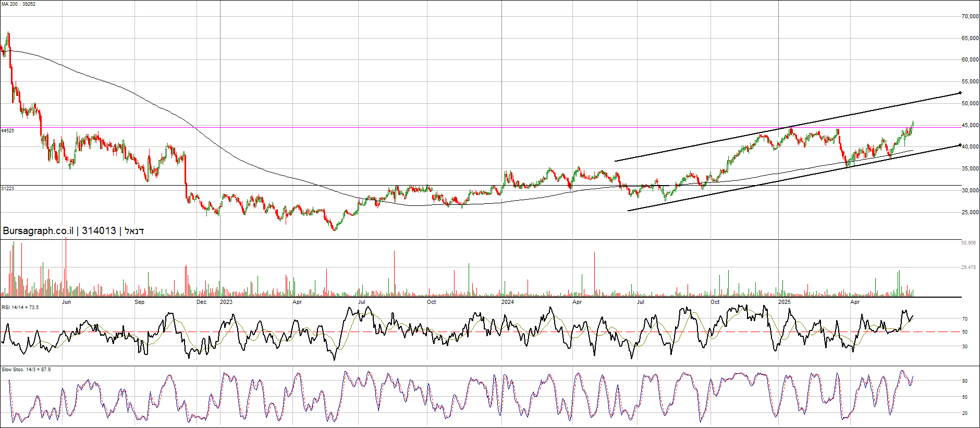Click the 2025 year marker on time axis
Image resolution: width=980 pixels, height=428 pixels.
(x=784, y=302)
